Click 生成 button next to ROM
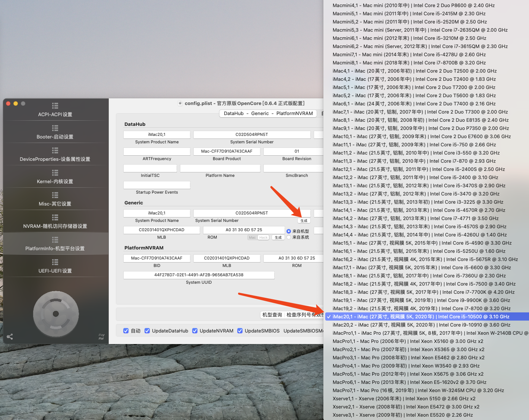Image resolution: width=529 pixels, height=420 pixels. pyautogui.click(x=278, y=238)
